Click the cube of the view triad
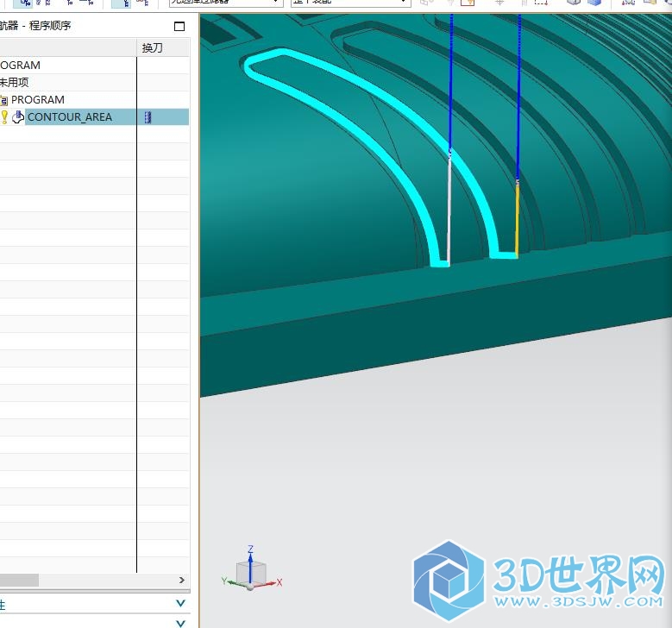Viewport: 672px width, 628px height. click(251, 573)
